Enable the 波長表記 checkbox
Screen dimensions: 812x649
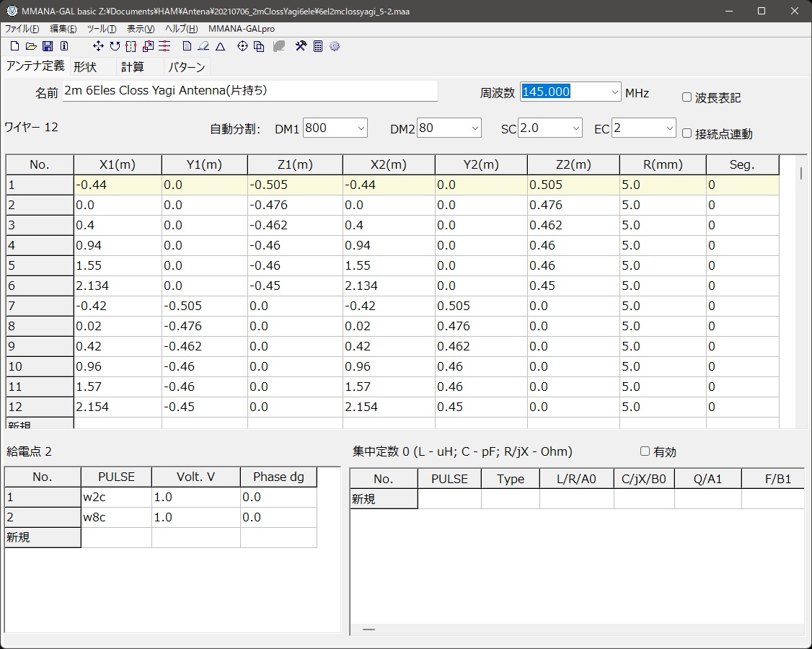click(x=687, y=97)
